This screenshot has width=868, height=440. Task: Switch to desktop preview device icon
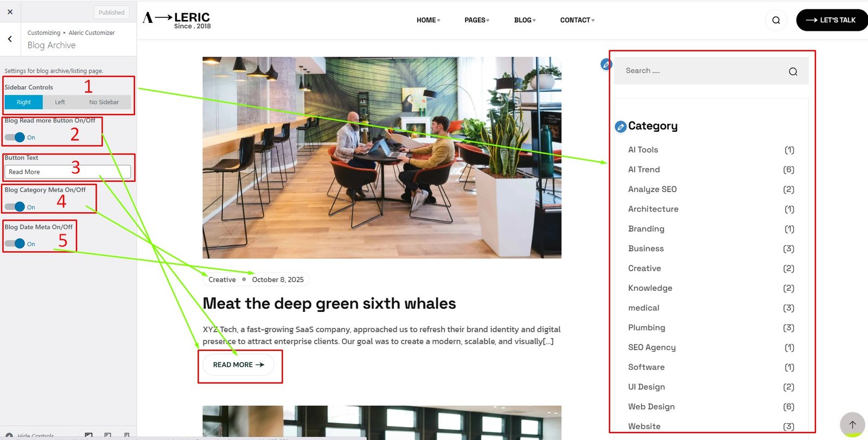[89, 435]
